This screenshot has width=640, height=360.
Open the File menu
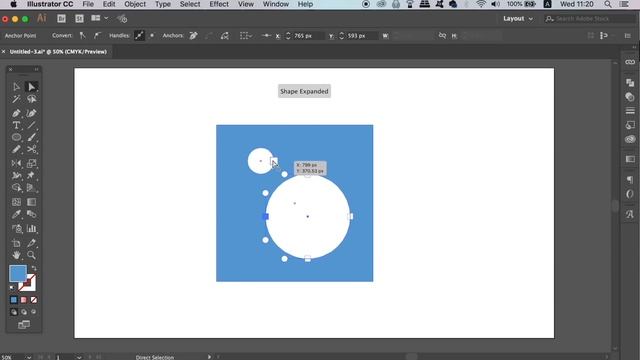[88, 4]
